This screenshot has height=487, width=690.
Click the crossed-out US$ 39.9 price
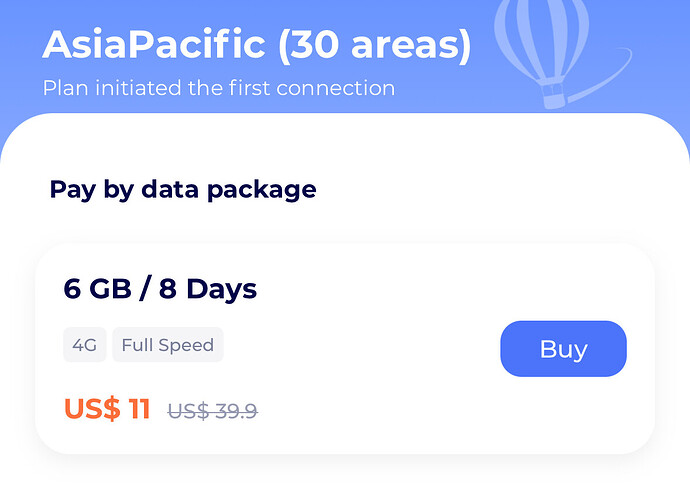pos(212,410)
